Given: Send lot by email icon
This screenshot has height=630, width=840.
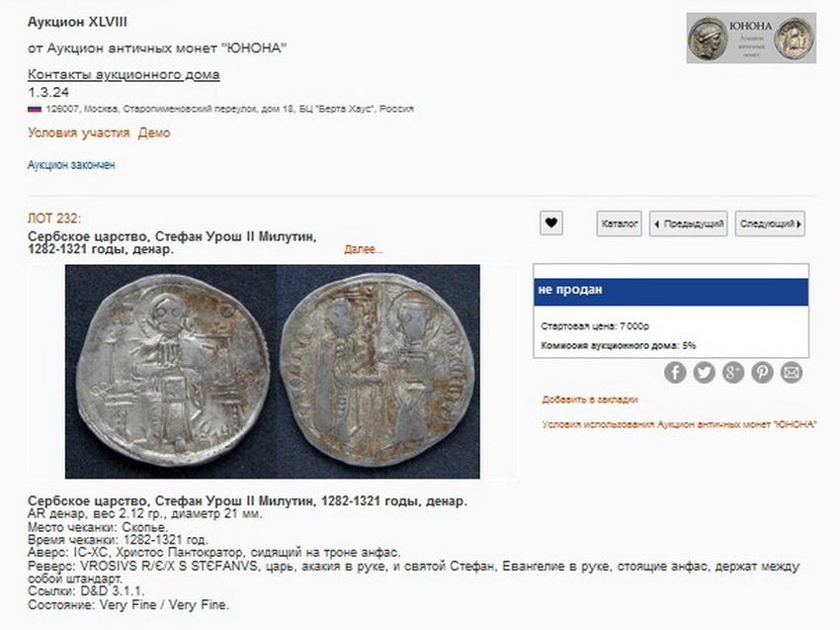Looking at the screenshot, I should (x=792, y=372).
